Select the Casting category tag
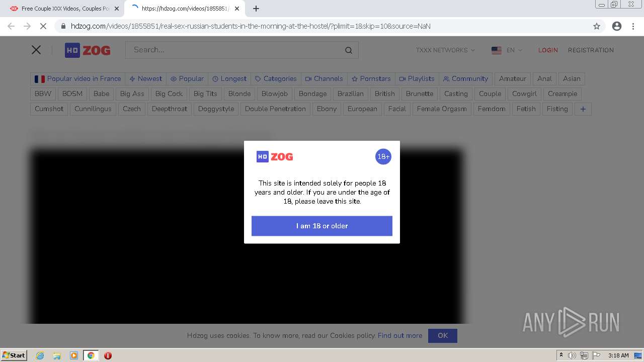This screenshot has height=362, width=644. coord(456,94)
